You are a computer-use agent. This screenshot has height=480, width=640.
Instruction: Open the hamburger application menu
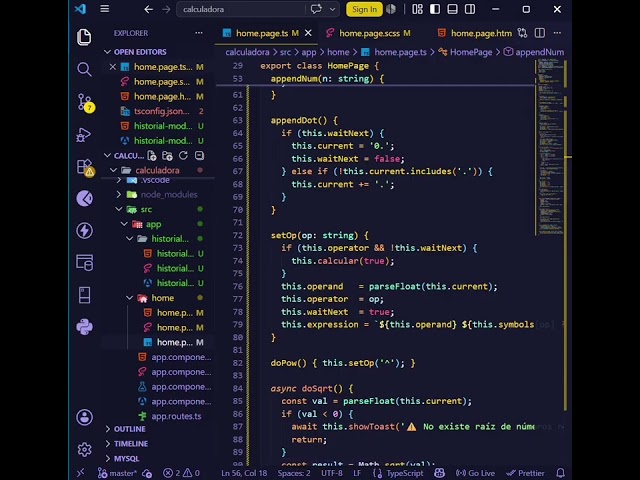point(104,9)
